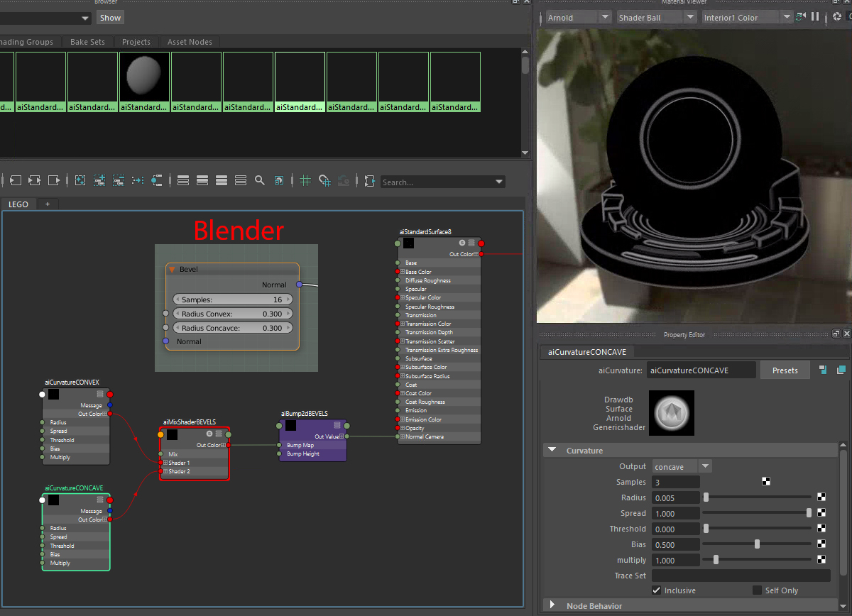Click the checker map button for Samples
The image size is (852, 616).
pyautogui.click(x=766, y=481)
